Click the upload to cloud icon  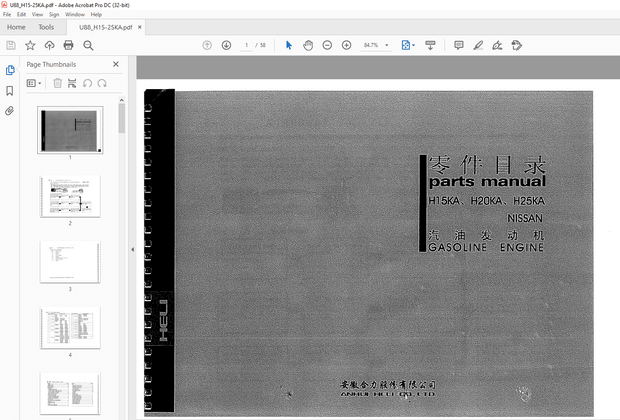(x=49, y=45)
